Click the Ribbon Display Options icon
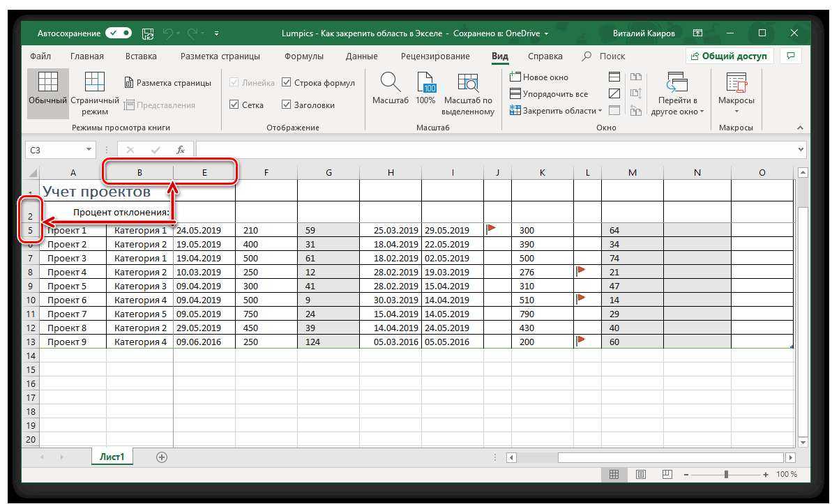The image size is (832, 504). coord(698,33)
